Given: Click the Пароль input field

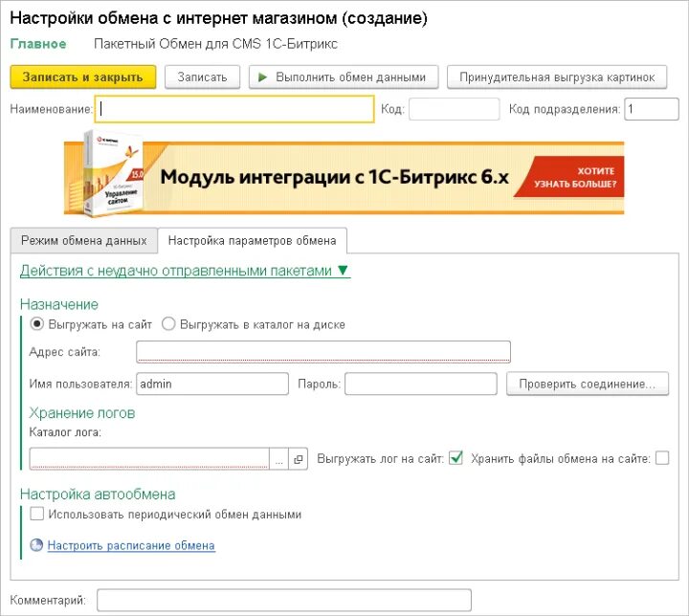Looking at the screenshot, I should pyautogui.click(x=421, y=384).
